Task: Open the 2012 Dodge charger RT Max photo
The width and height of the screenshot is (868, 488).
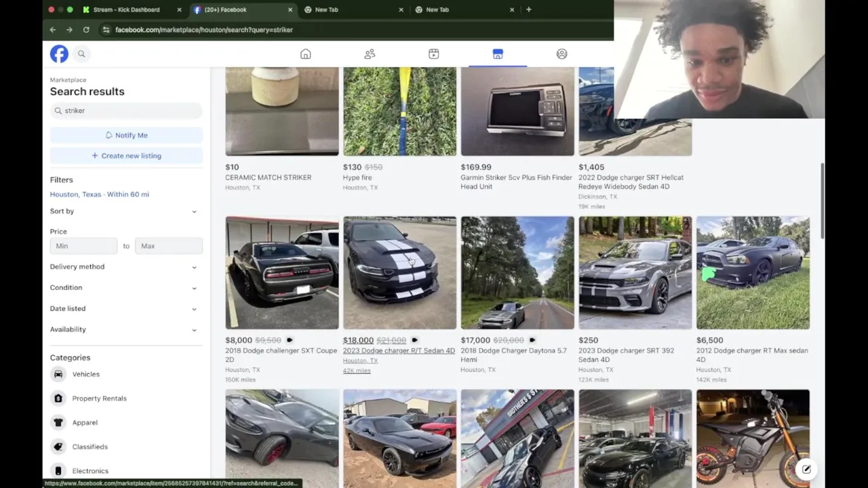Action: (753, 273)
